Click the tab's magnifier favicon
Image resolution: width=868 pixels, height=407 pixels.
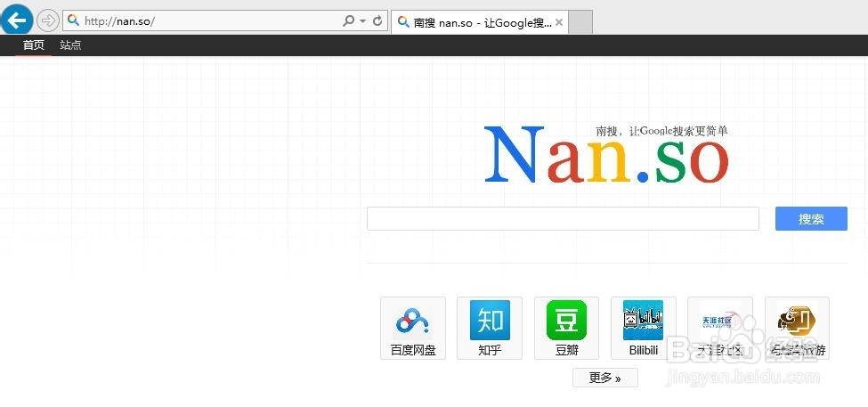[403, 22]
